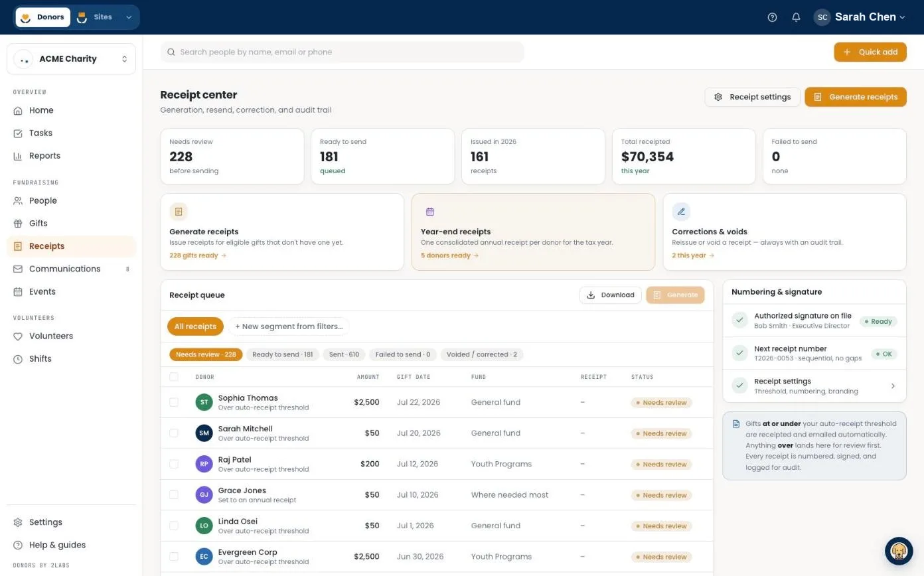The image size is (924, 576).
Task: Click Sophia Thomas's ST avatar
Action: 204,402
